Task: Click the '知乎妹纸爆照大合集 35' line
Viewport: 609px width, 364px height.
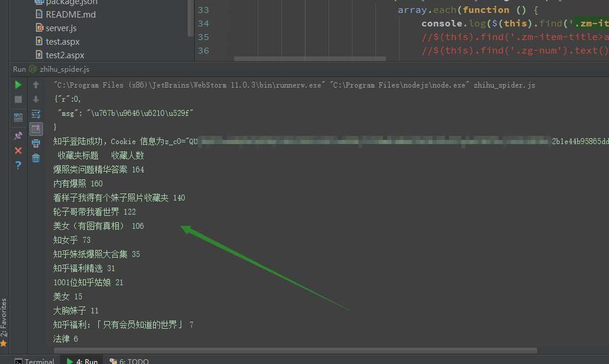Action: tap(96, 254)
